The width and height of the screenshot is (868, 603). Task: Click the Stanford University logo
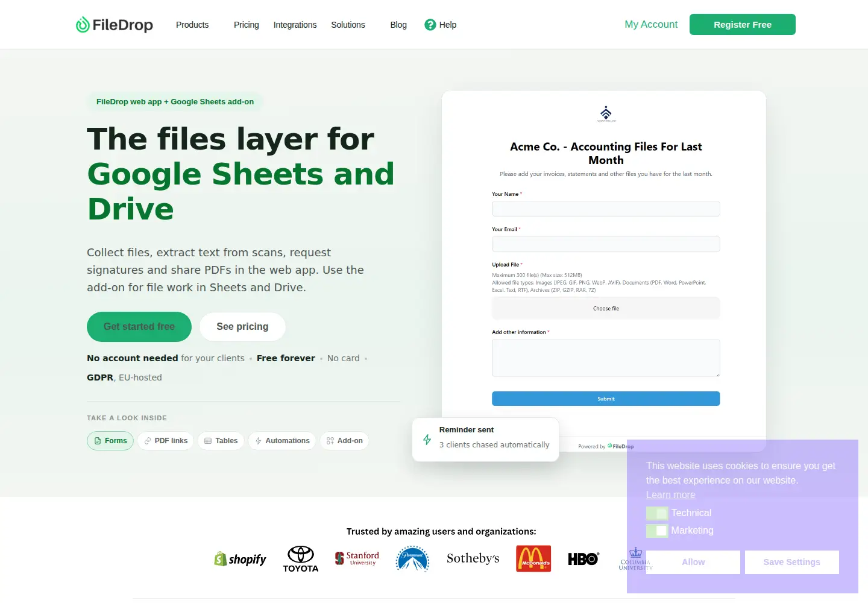[357, 558]
